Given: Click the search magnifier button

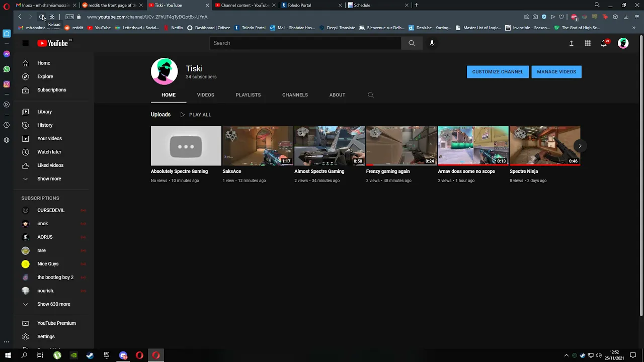Looking at the screenshot, I should point(412,43).
